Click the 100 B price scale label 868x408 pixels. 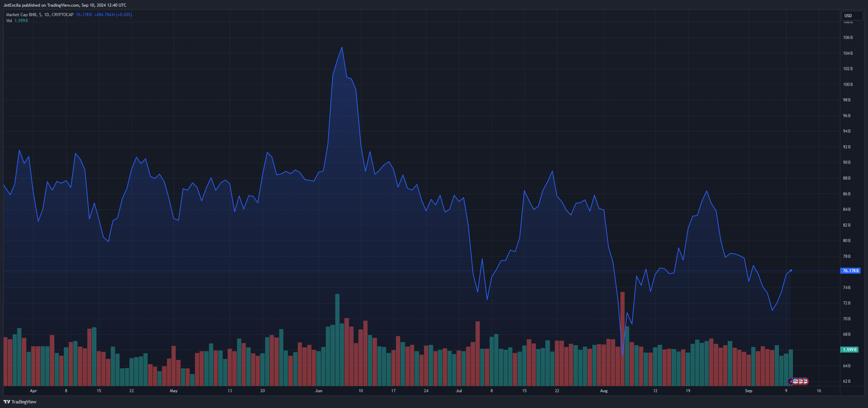coord(848,85)
